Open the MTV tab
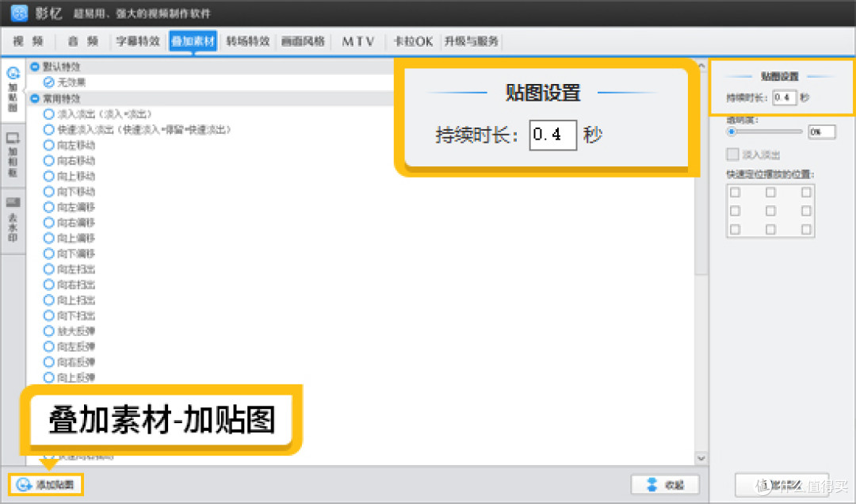The width and height of the screenshot is (856, 504). [x=358, y=41]
